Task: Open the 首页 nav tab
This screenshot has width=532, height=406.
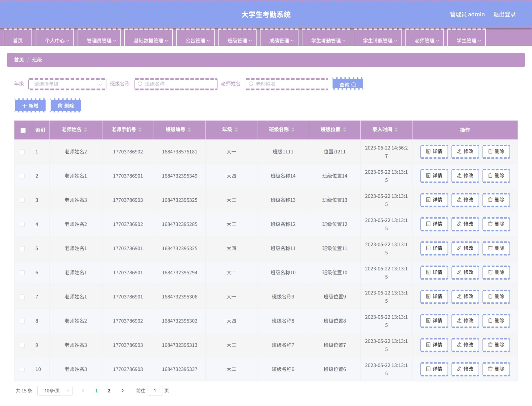Action: point(18,38)
